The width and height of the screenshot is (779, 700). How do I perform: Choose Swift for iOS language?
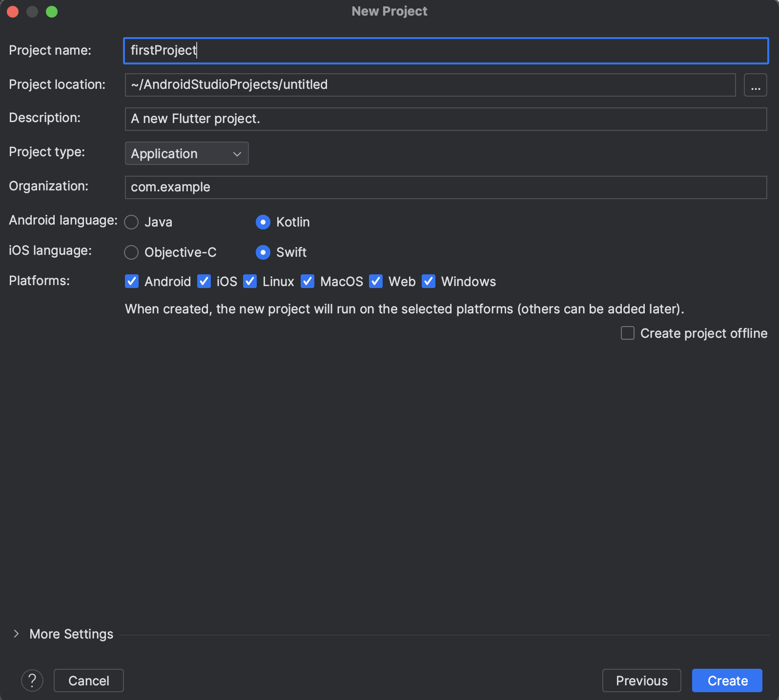point(263,252)
